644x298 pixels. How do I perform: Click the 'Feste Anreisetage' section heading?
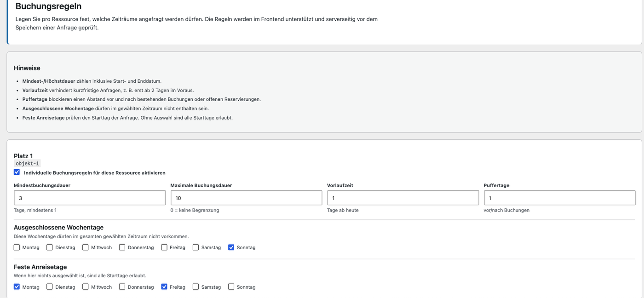pyautogui.click(x=40, y=267)
